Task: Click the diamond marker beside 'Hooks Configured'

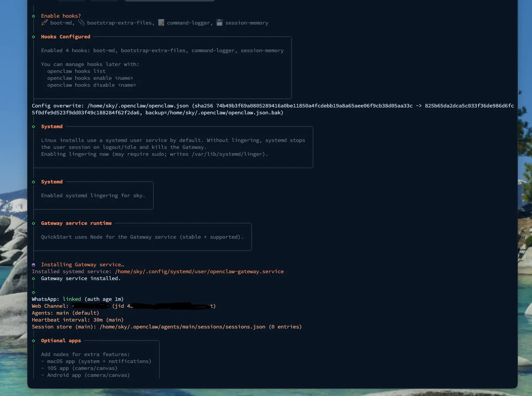Action: [33, 37]
